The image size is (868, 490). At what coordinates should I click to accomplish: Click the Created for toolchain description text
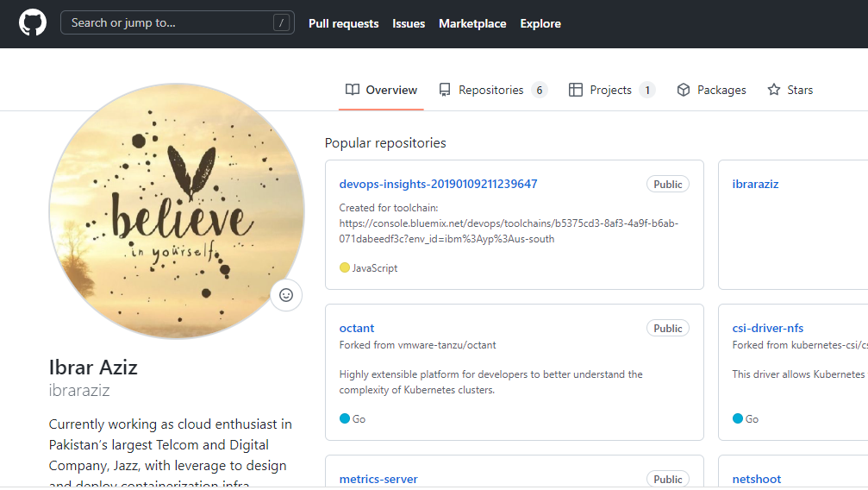pyautogui.click(x=509, y=223)
